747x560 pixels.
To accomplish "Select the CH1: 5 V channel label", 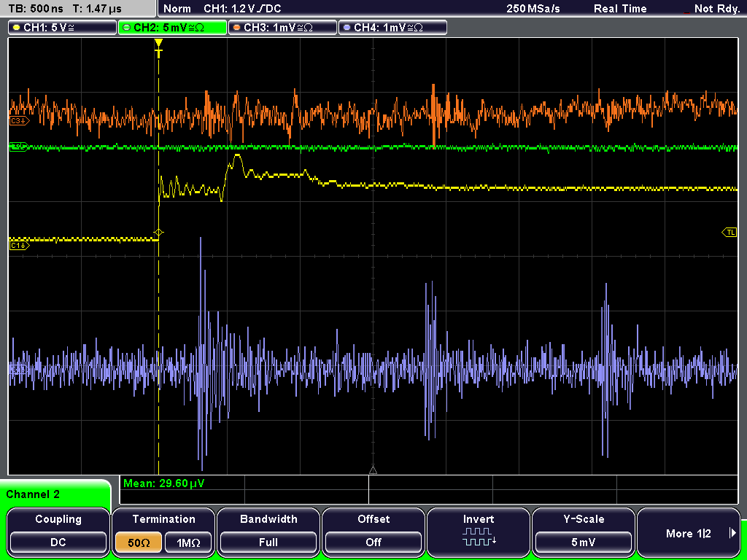I will (x=62, y=28).
